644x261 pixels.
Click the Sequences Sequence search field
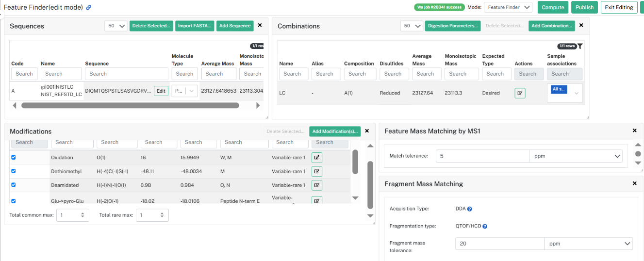click(127, 74)
